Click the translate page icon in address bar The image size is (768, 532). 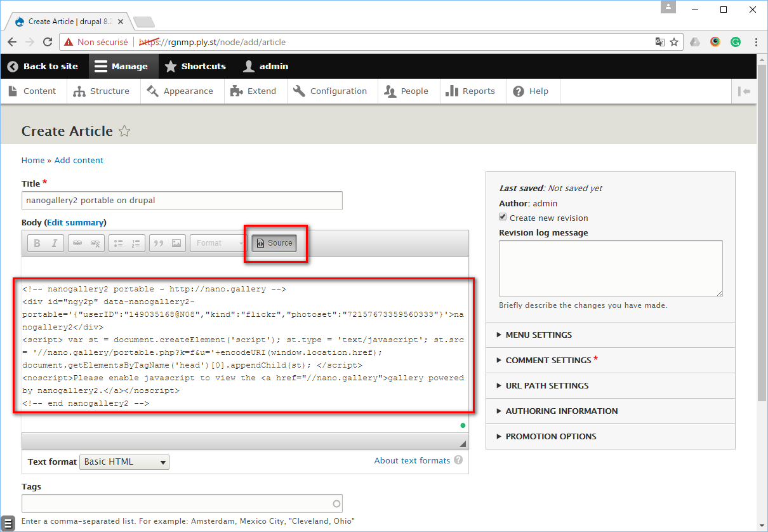click(660, 43)
